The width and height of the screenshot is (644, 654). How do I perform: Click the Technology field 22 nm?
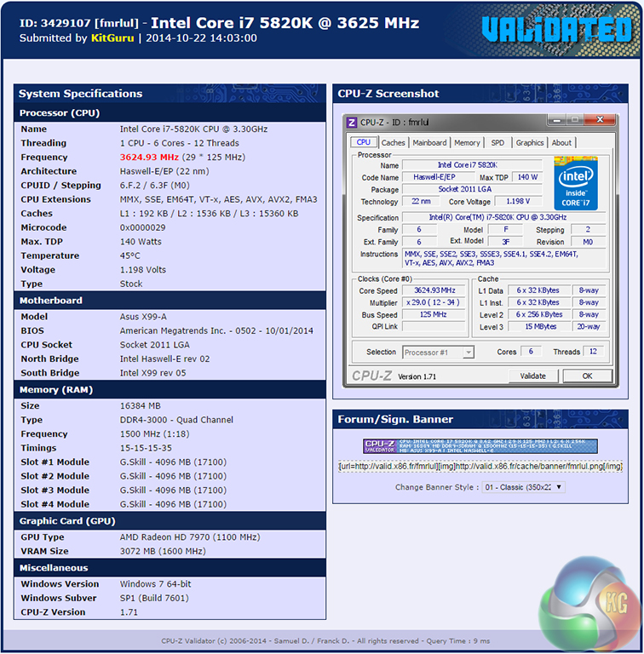pos(422,202)
